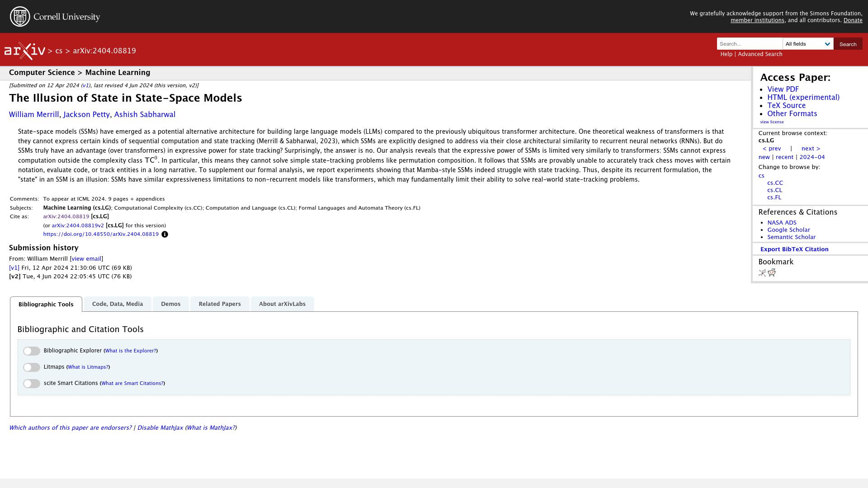Toggle the Bibliographic Explorer switch

coord(32,351)
